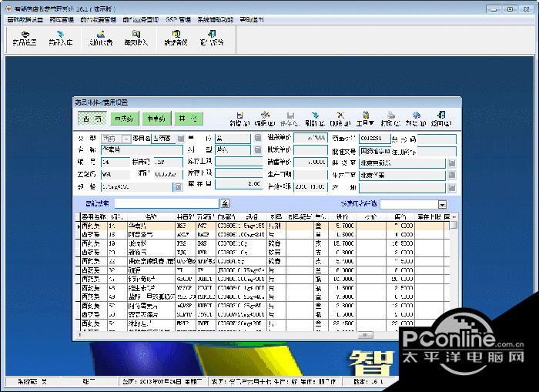Click the vertical scrollbar of the drug list grid
Screen dimensions: 539x392
[x=454, y=277]
